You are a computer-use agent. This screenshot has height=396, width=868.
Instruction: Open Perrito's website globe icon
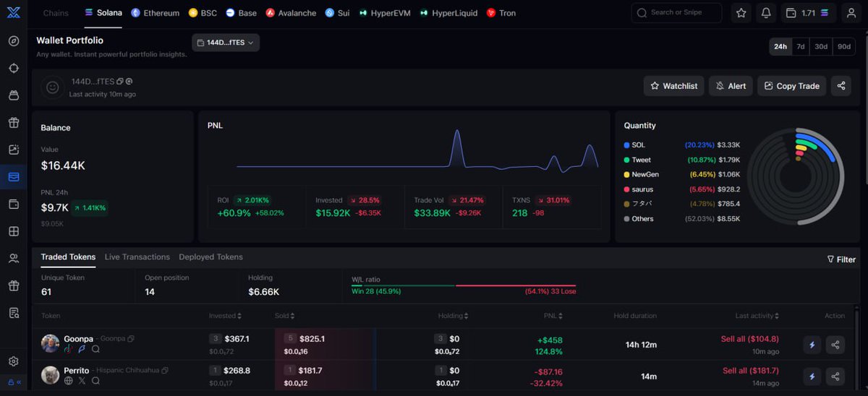pyautogui.click(x=69, y=381)
